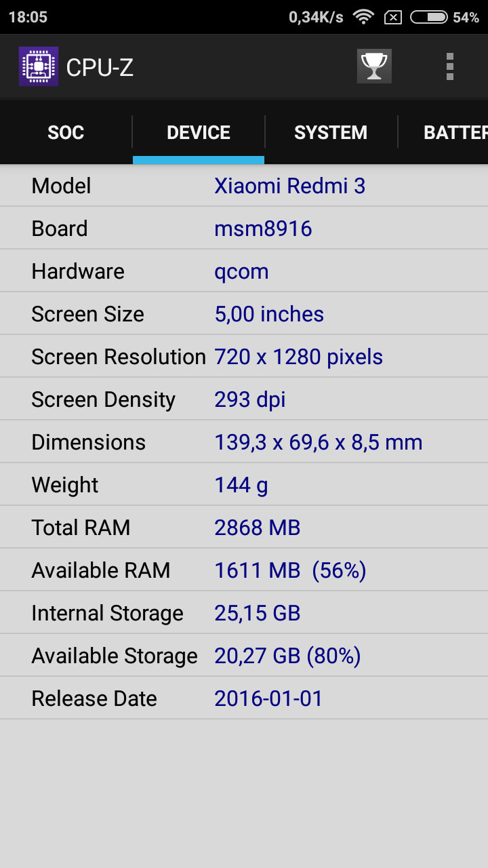Tap the Dimensions value text
Viewport: 488px width, 868px height.
(x=318, y=442)
